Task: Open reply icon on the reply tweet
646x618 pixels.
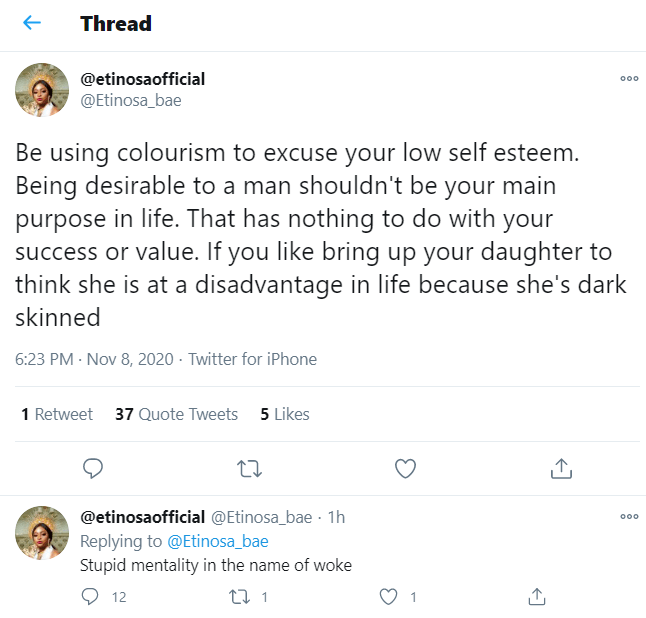Action: coord(90,597)
